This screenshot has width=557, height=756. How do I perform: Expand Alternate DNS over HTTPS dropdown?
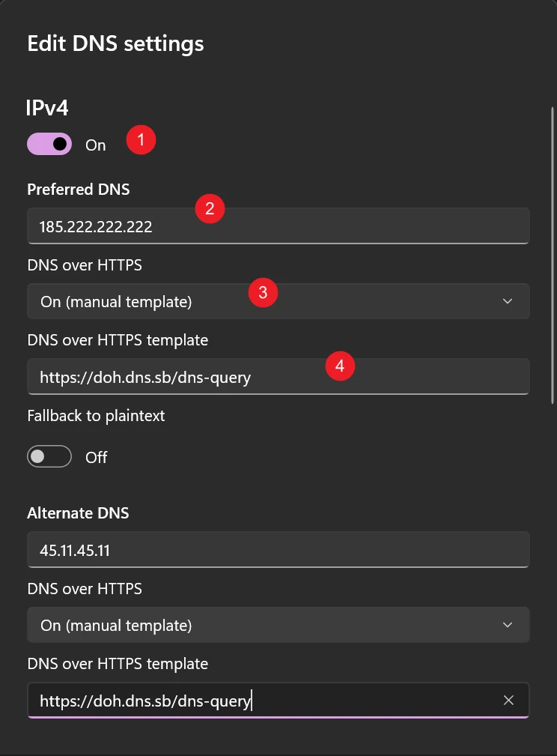pyautogui.click(x=278, y=625)
